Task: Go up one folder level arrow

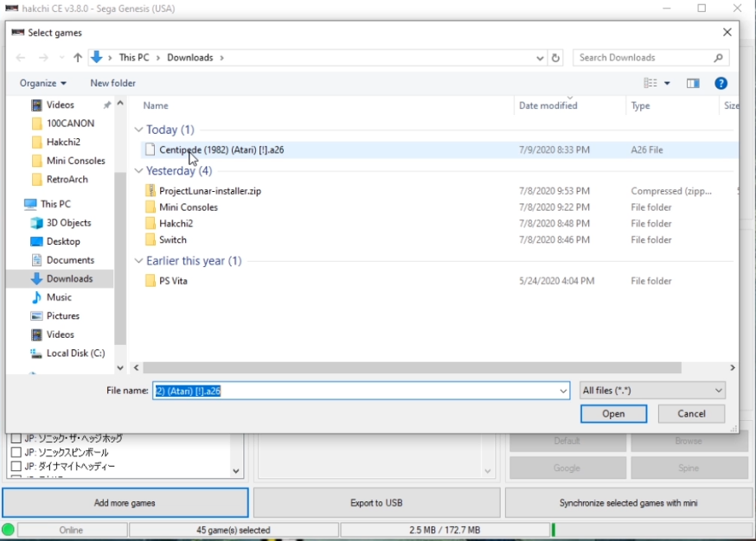Action: point(78,58)
